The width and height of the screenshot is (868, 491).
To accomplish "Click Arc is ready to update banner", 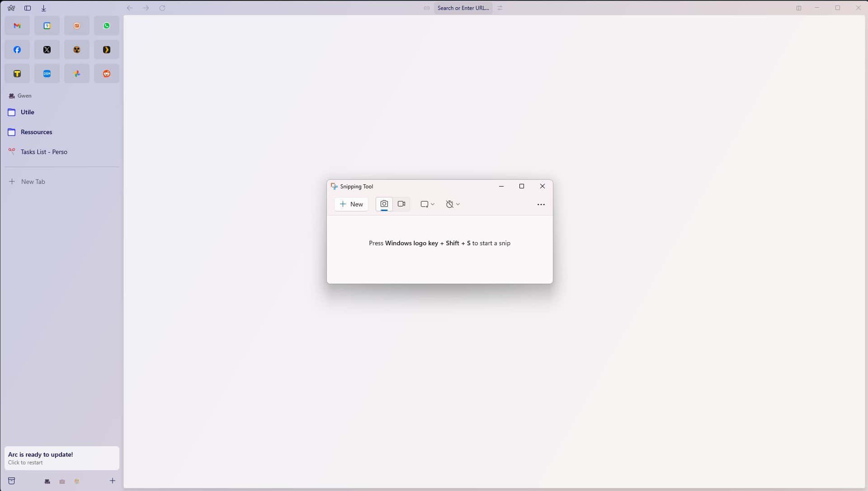I will pos(62,458).
